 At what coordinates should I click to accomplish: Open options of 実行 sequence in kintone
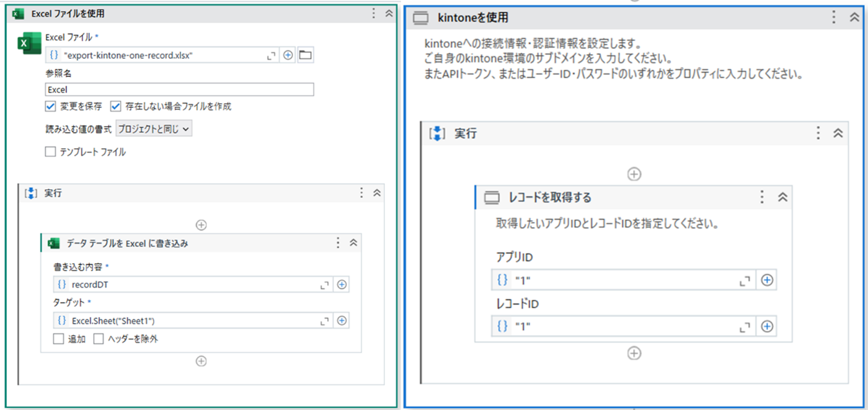point(818,133)
